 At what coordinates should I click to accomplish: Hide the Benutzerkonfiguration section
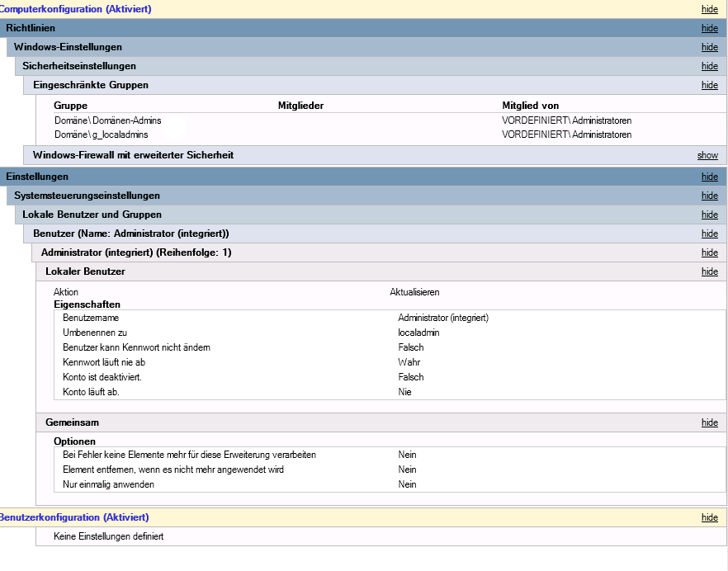(x=710, y=517)
